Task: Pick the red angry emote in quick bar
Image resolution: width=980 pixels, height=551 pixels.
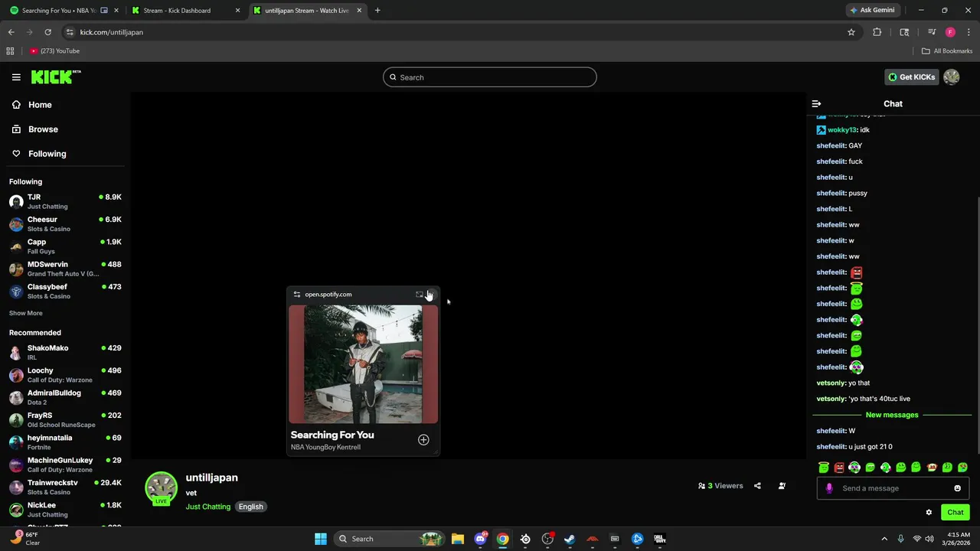Action: [839, 467]
